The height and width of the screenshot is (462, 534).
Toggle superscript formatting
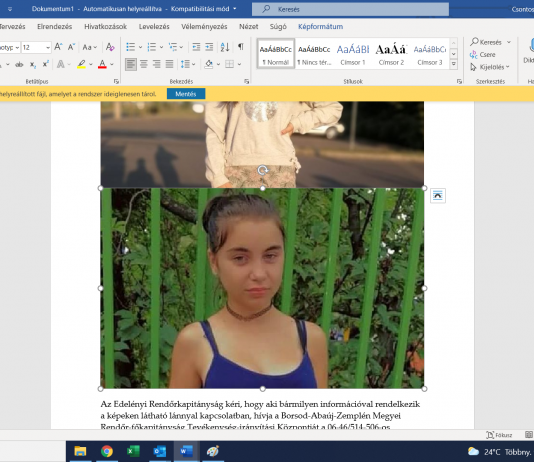(x=45, y=64)
